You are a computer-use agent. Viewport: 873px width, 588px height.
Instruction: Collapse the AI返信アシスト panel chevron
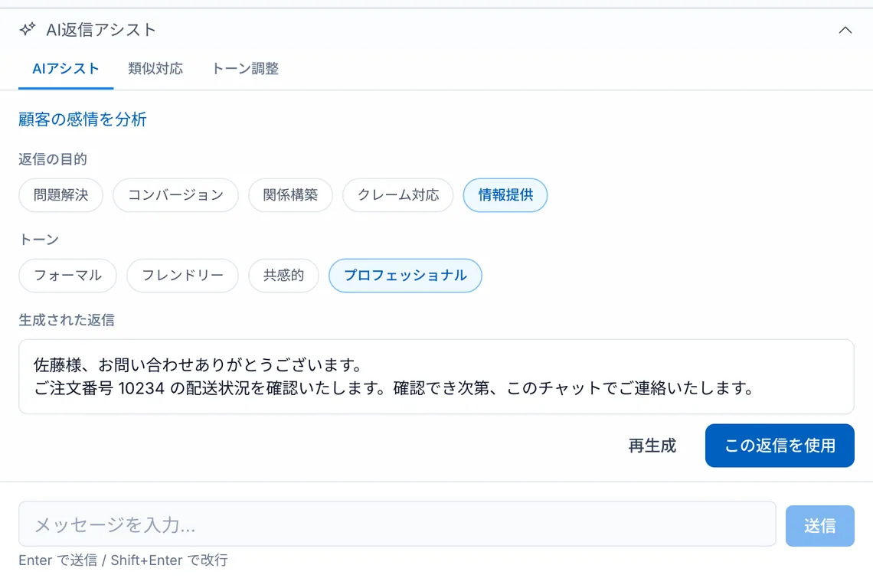pos(845,30)
